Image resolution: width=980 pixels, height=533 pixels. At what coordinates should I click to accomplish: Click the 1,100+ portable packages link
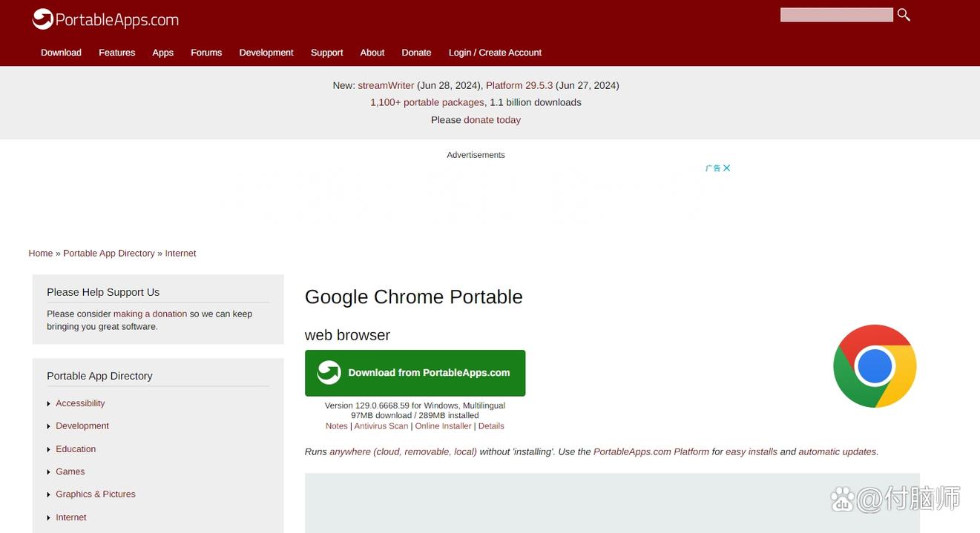427,102
